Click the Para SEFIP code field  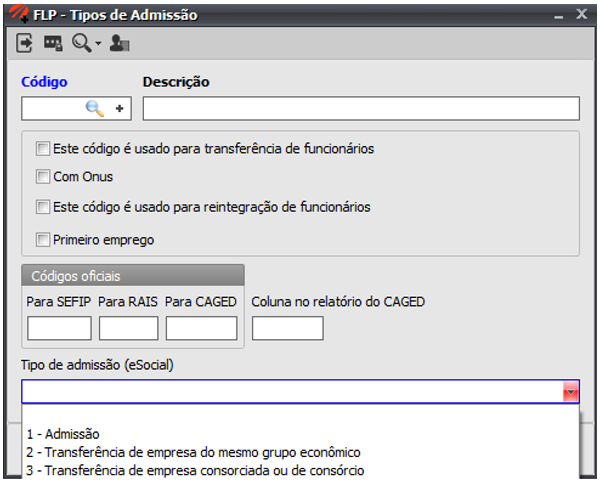click(x=59, y=328)
